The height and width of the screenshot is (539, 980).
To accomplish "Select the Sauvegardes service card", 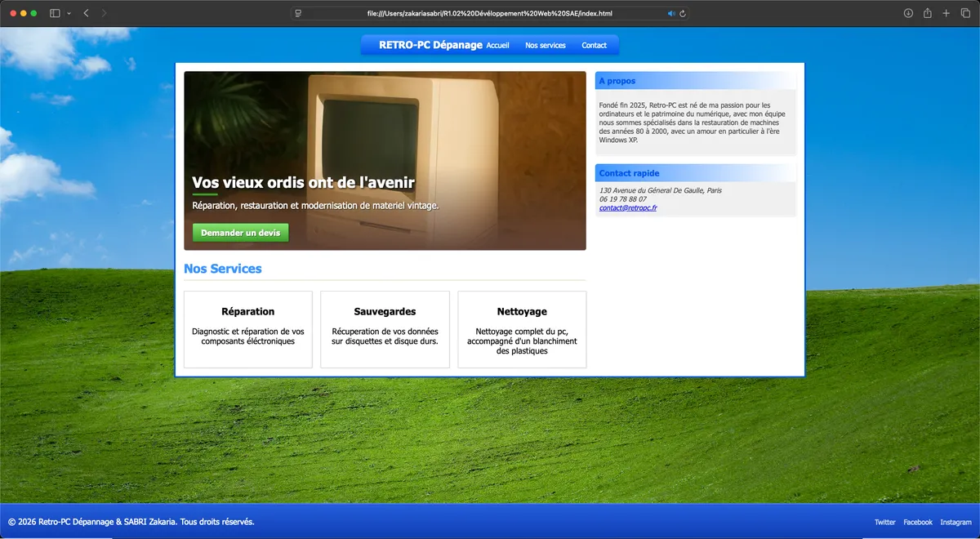I will [385, 329].
